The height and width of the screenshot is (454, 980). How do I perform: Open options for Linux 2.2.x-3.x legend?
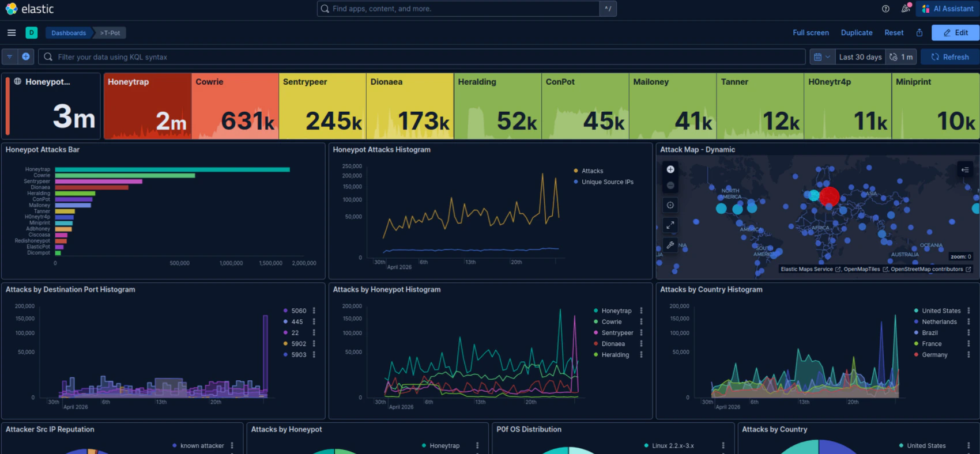723,445
